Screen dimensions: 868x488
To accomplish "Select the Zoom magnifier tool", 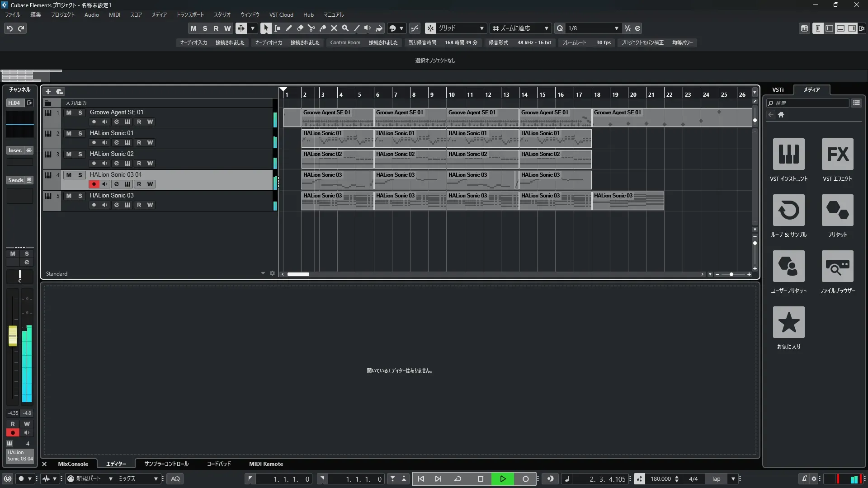I will tap(345, 28).
